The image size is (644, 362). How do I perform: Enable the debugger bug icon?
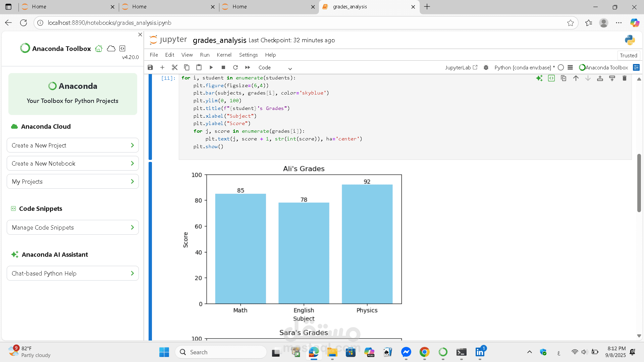pos(486,67)
